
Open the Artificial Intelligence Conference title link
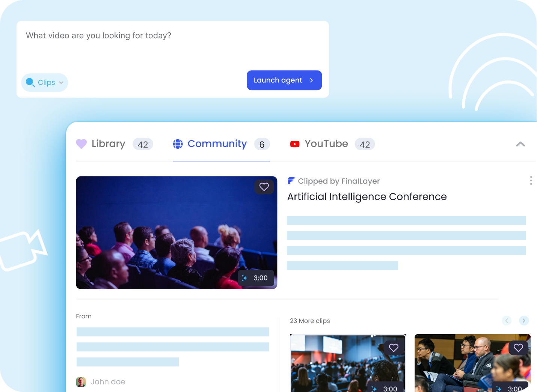[x=367, y=196]
